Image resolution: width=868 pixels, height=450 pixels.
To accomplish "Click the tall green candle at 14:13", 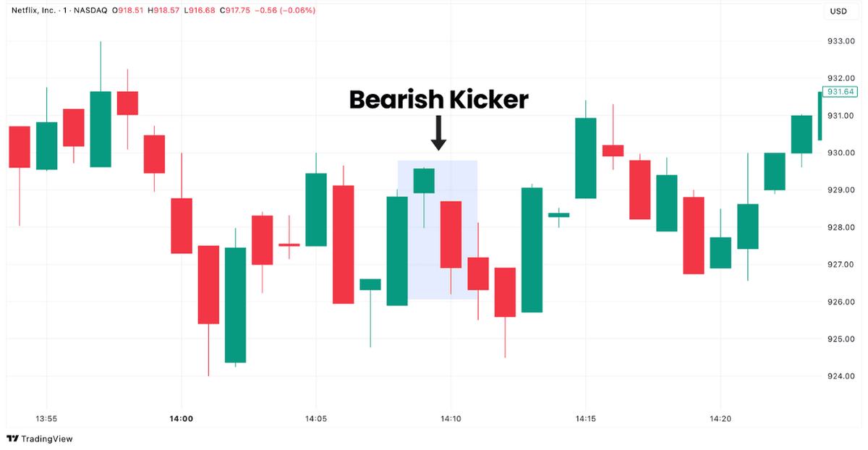I will click(x=532, y=250).
